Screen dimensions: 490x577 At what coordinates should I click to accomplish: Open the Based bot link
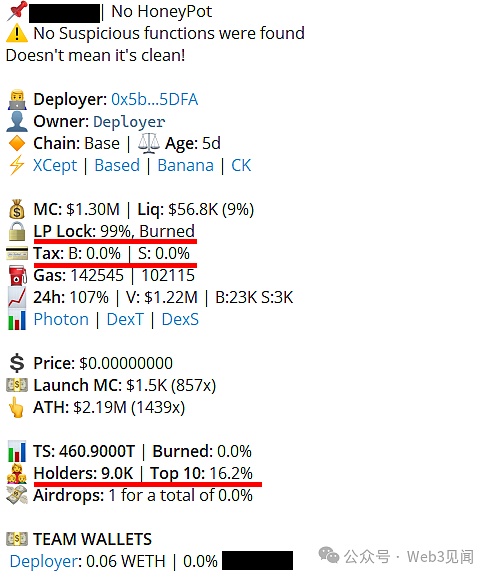click(x=117, y=165)
